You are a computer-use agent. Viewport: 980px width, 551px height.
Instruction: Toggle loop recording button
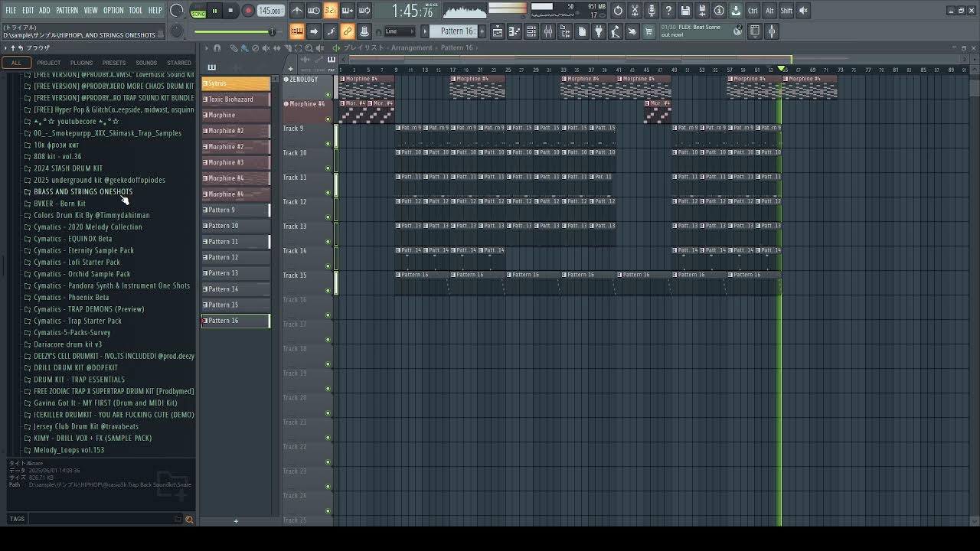pyautogui.click(x=364, y=11)
